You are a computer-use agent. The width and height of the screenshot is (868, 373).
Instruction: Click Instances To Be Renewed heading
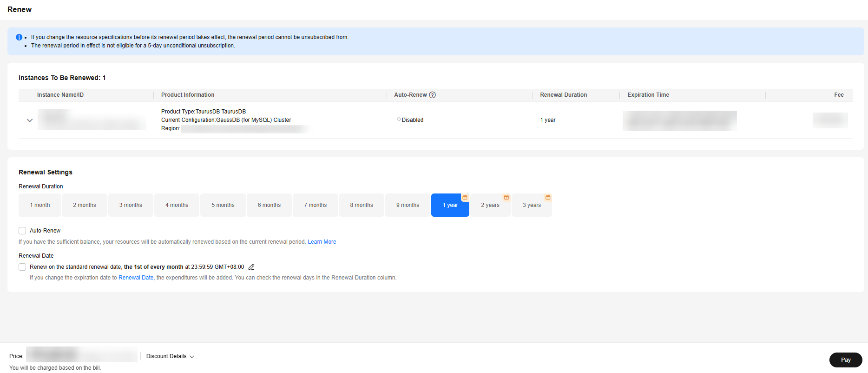tap(62, 78)
